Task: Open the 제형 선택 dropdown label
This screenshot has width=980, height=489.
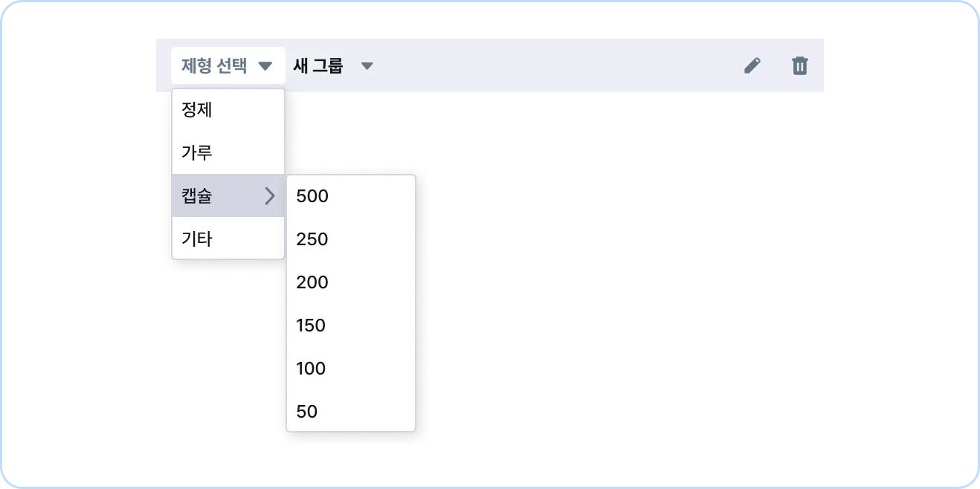Action: click(x=214, y=65)
